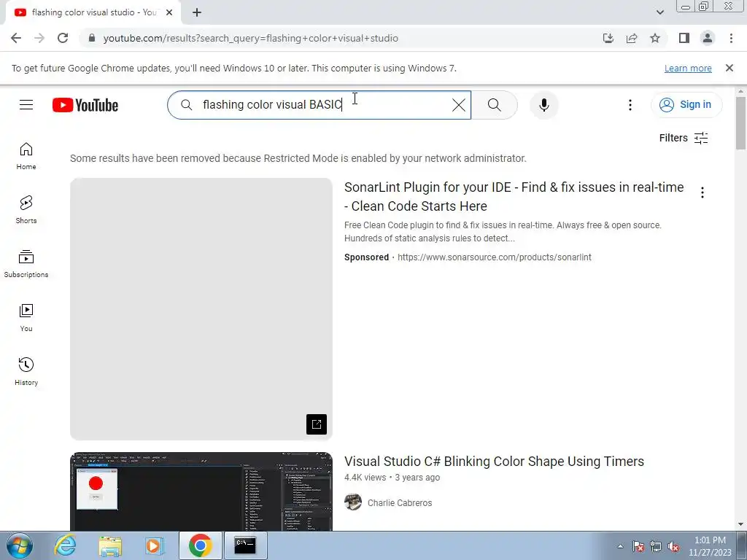Dismiss the Chrome update infobar
The image size is (747, 560).
pos(729,68)
